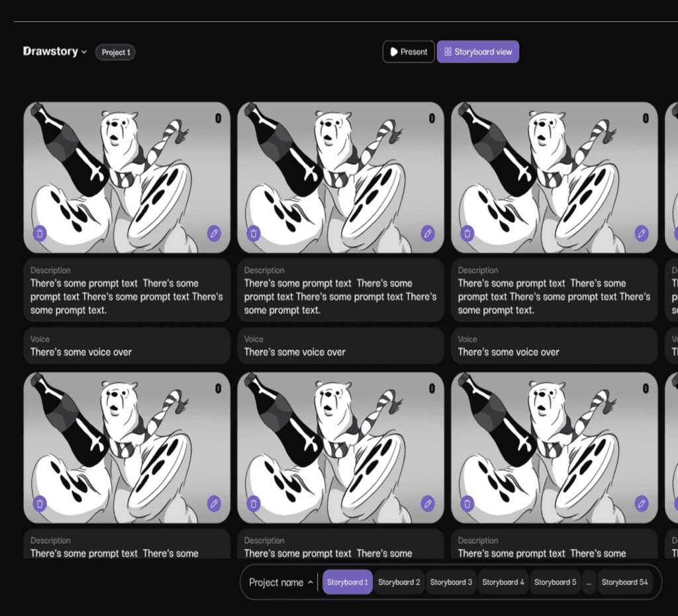Viewport: 678px width, 616px height.
Task: Open the Drawstory dropdown menu
Action: [x=55, y=52]
